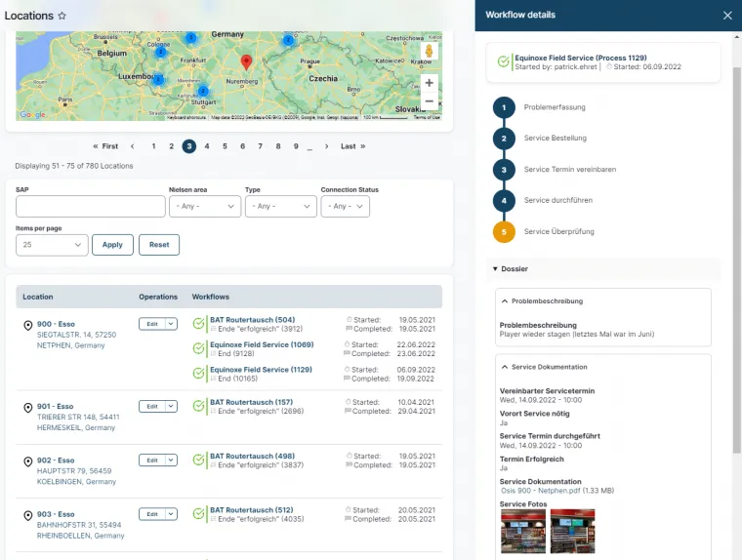Go to page 1 of locations
This screenshot has height=560, width=742.
pos(154,146)
